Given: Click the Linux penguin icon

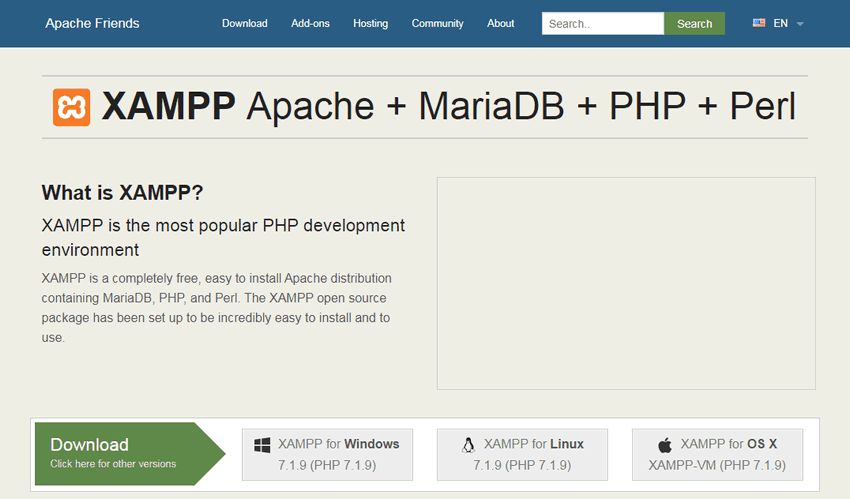Looking at the screenshot, I should click(468, 445).
